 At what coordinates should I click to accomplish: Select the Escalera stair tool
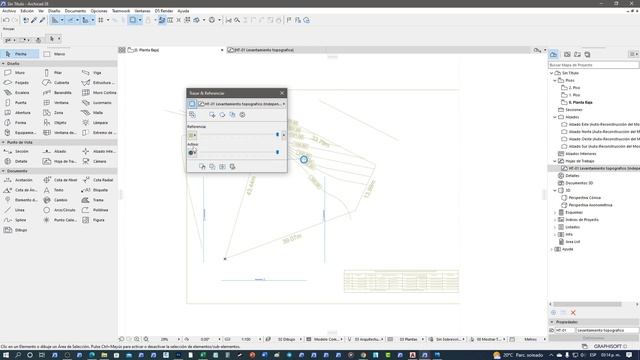click(x=21, y=93)
